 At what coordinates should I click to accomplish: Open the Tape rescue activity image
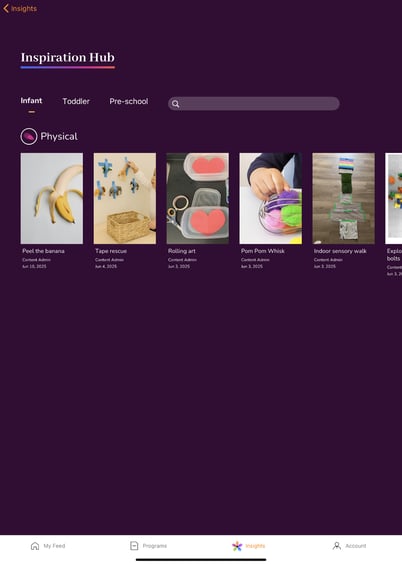point(125,199)
